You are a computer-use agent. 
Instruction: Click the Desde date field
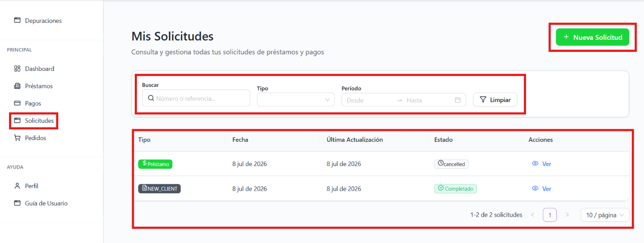(369, 100)
